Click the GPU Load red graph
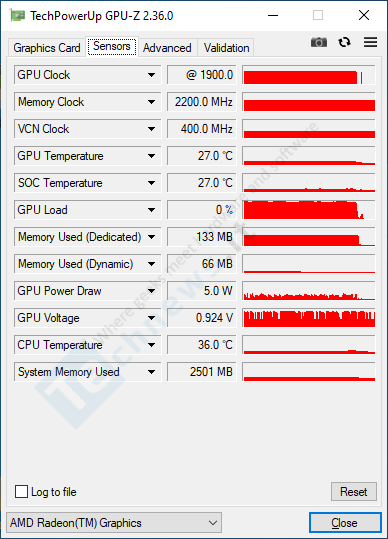This screenshot has width=388, height=539. (x=309, y=210)
